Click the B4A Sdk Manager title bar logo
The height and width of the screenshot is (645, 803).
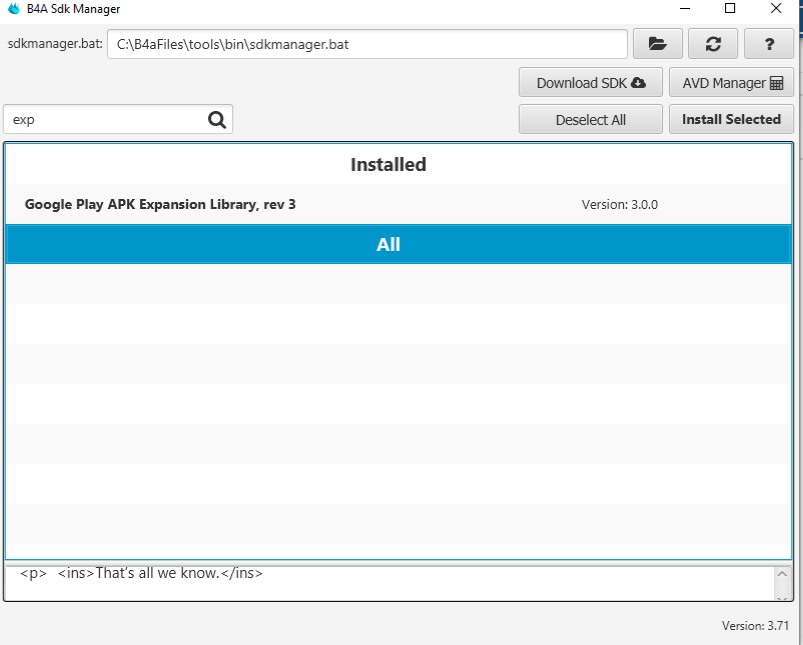(14, 8)
